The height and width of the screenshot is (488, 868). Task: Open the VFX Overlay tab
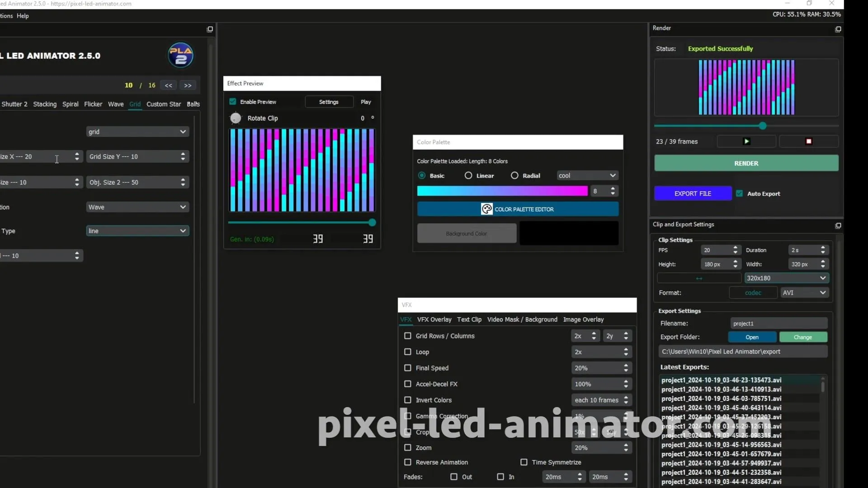(x=434, y=319)
